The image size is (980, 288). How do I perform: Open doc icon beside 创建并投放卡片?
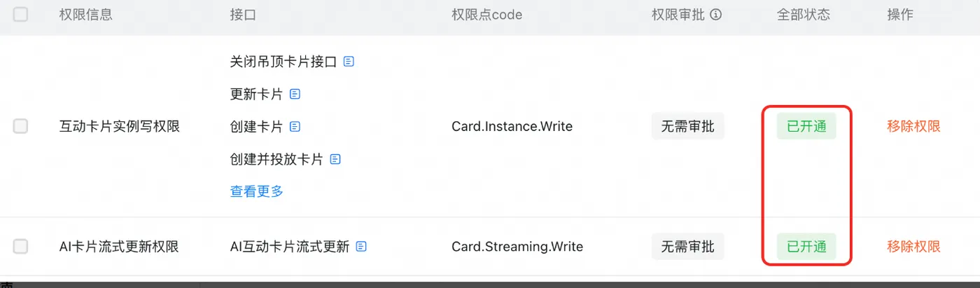(335, 160)
